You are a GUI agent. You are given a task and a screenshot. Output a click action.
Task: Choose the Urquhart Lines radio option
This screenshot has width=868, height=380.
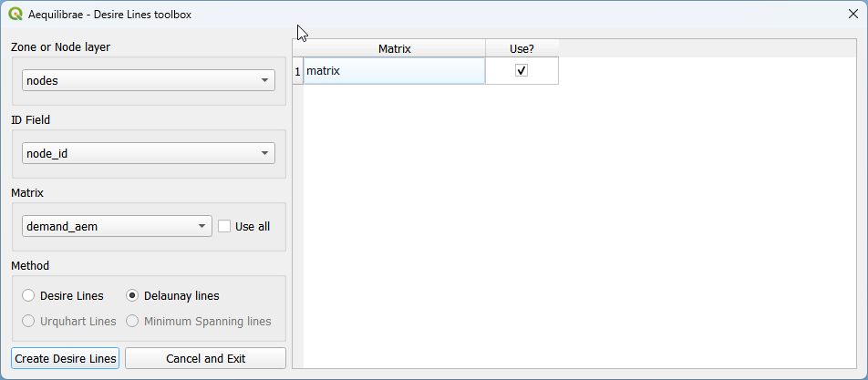click(27, 321)
